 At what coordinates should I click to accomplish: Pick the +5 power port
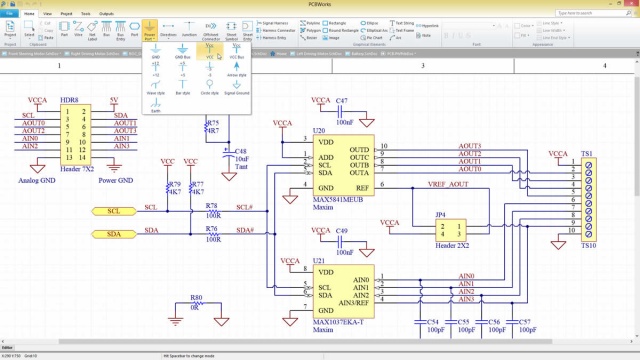point(182,69)
